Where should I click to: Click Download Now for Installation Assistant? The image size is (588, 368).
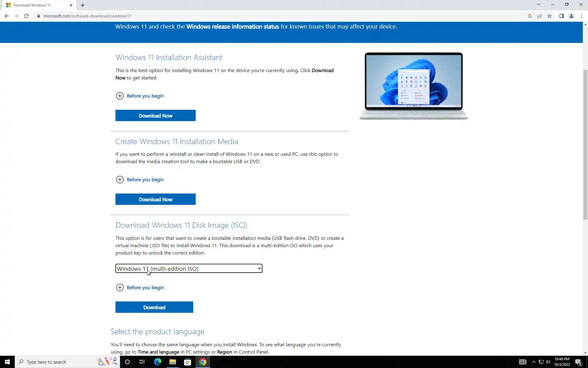[x=155, y=116]
